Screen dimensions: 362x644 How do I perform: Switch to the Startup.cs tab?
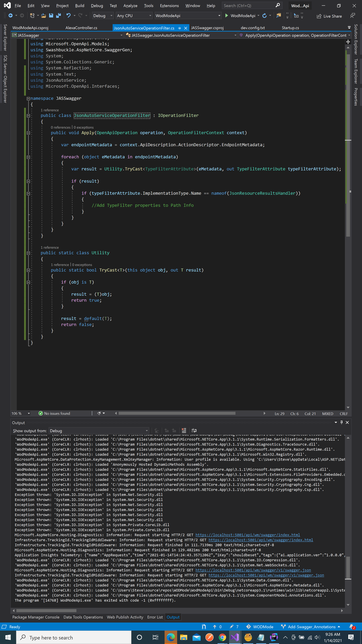tap(290, 28)
